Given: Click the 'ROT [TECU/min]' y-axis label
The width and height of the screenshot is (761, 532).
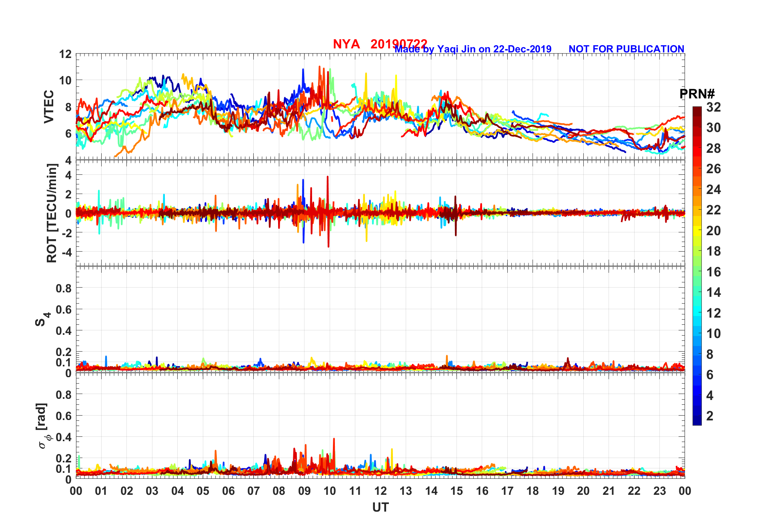Looking at the screenshot, I should (x=52, y=213).
